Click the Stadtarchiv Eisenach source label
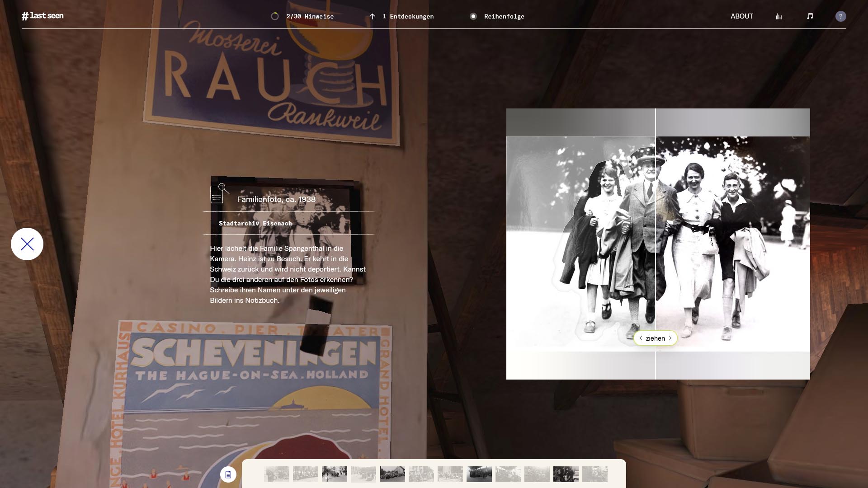This screenshot has width=868, height=488. [255, 223]
